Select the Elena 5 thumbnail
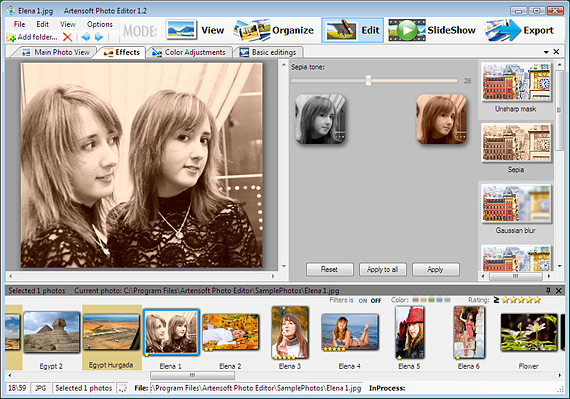The image size is (570, 399). [x=409, y=332]
